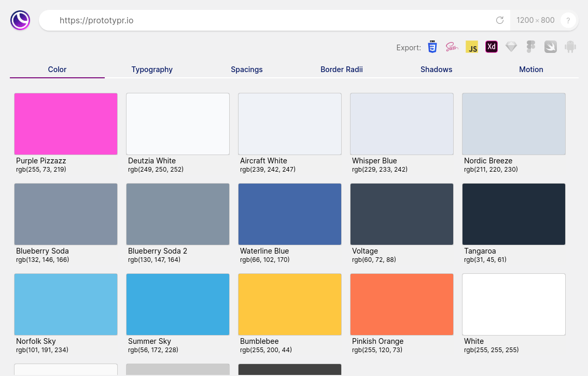Open the Shadows tab
Image resolution: width=588 pixels, height=376 pixels.
(x=437, y=69)
